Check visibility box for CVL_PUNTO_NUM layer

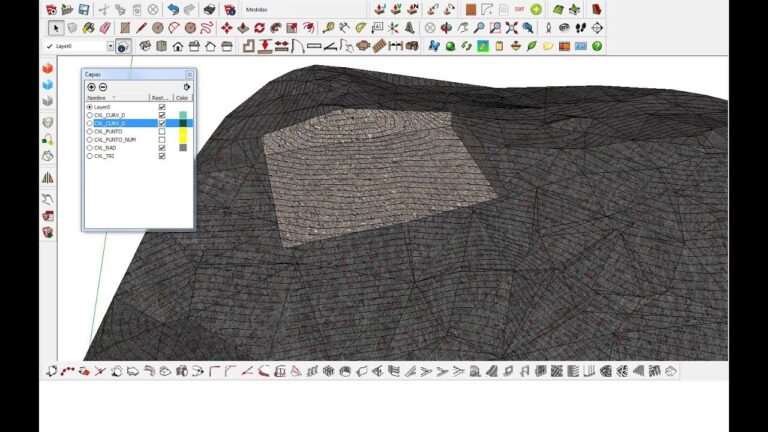[x=162, y=140]
